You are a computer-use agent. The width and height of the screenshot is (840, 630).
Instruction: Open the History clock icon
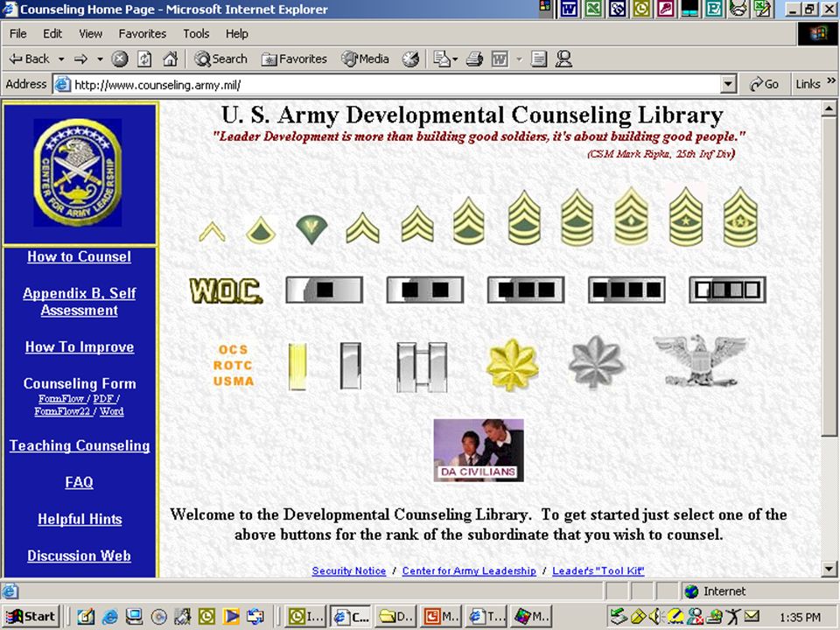click(x=410, y=59)
